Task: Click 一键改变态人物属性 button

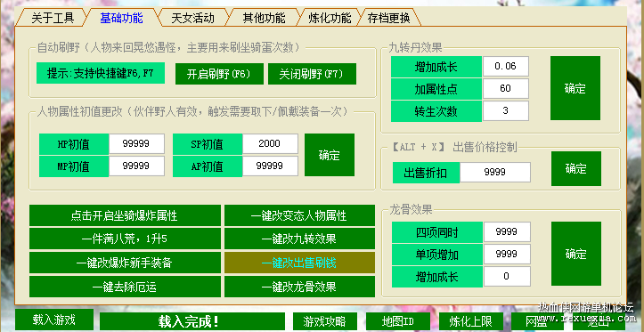Action: tap(299, 215)
